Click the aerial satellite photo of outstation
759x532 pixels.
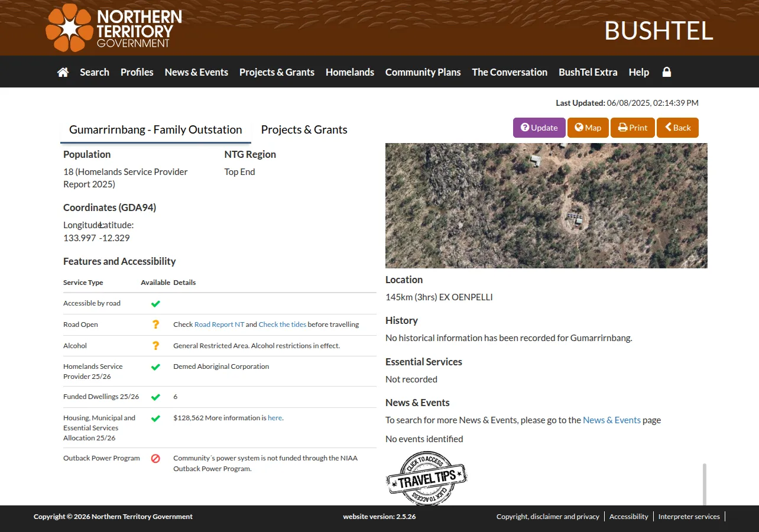coord(546,206)
